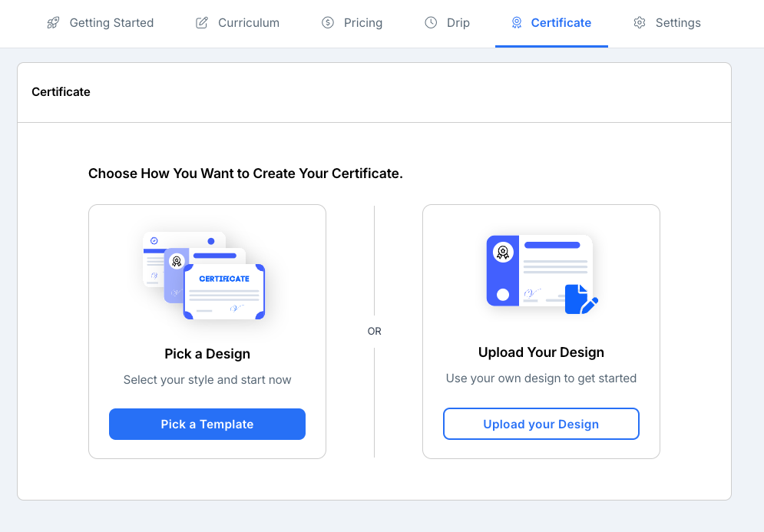Click the pencil document illustration on Upload Your Design card
Viewport: 764px width, 532px height.
point(580,299)
